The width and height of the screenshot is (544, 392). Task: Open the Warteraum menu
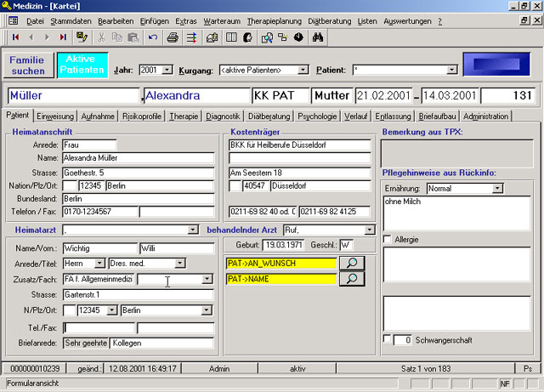tap(222, 21)
